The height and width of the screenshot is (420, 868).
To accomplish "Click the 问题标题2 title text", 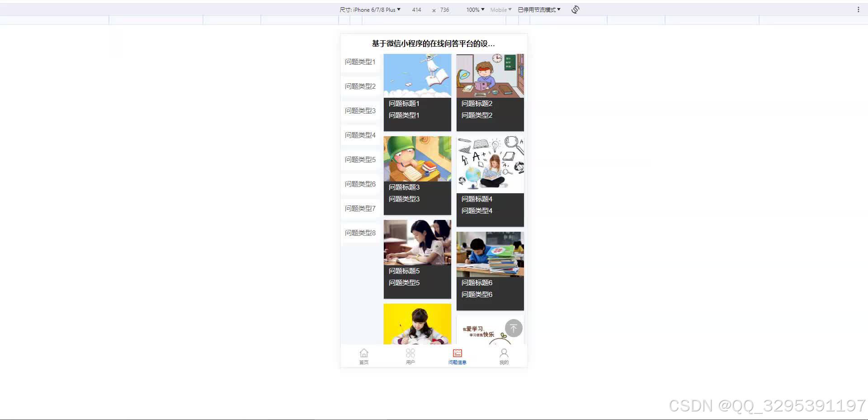I will (x=477, y=104).
